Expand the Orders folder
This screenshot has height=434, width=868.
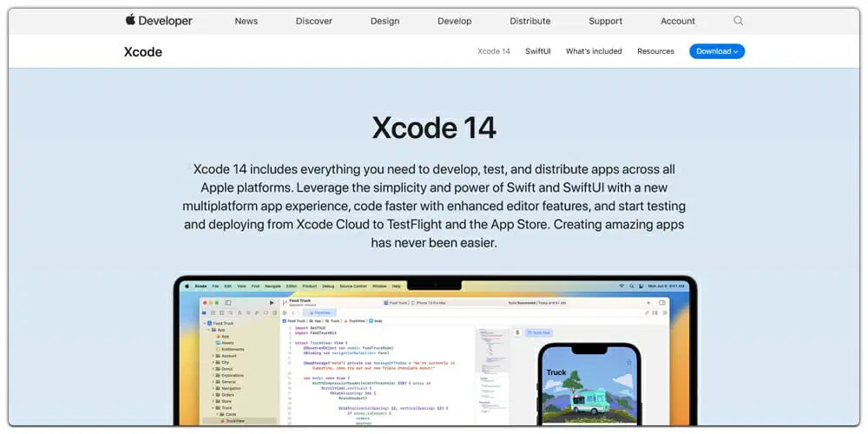coord(214,395)
